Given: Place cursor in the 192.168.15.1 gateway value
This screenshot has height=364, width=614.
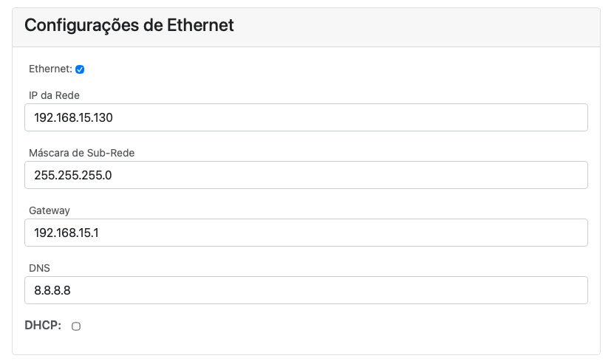Looking at the screenshot, I should 66,233.
